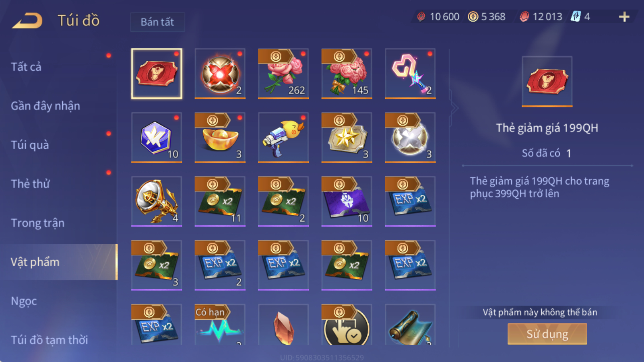
Task: Choose the golden megaphone item
Action: point(157,202)
